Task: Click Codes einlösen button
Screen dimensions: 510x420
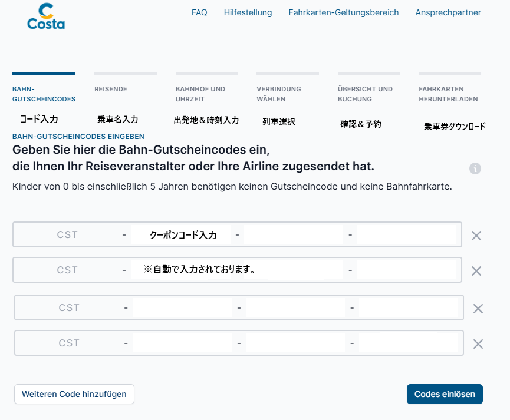Action: [x=445, y=394]
